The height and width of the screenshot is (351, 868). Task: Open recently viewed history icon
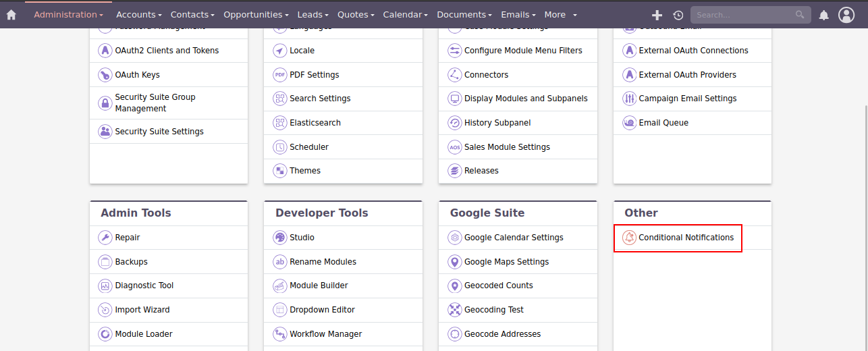(x=678, y=15)
